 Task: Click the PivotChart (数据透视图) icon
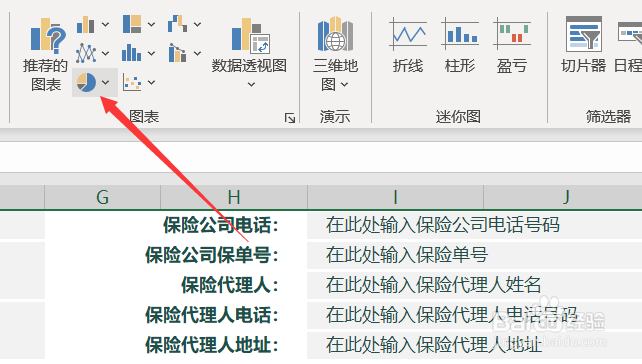coord(250,35)
